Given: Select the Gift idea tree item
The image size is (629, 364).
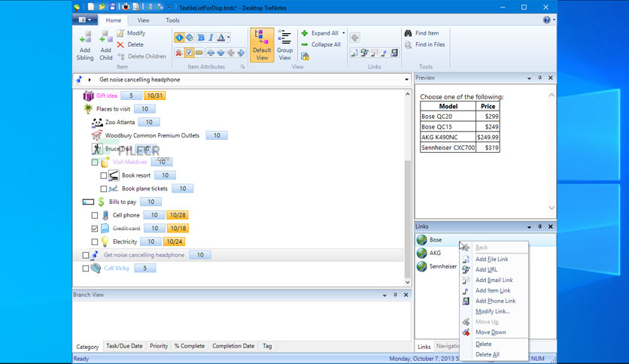Looking at the screenshot, I should [107, 96].
